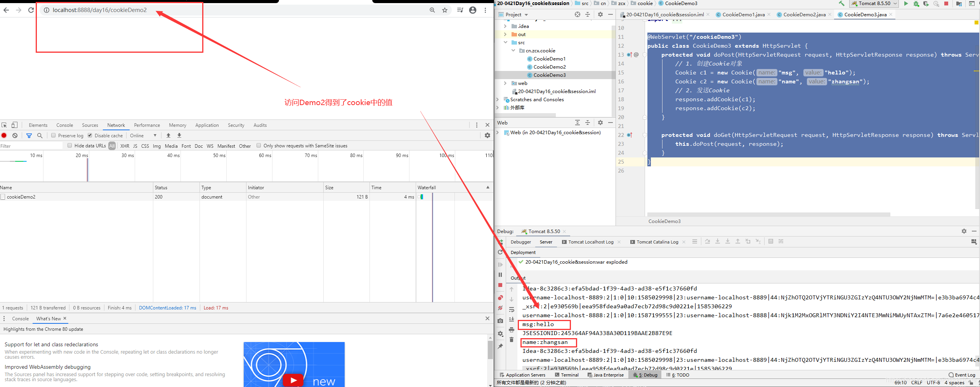This screenshot has height=387, width=980.
Task: Run Tomcat with green play icon
Action: 906,3
